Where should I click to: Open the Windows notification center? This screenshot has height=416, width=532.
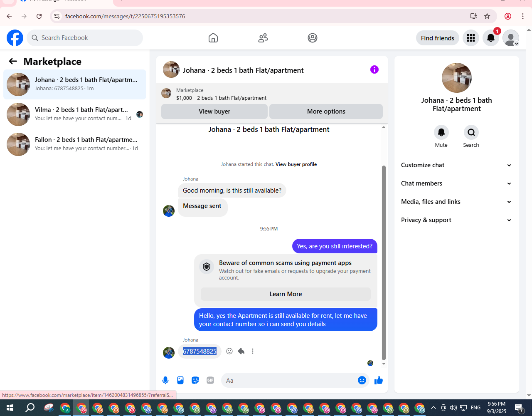point(519,408)
